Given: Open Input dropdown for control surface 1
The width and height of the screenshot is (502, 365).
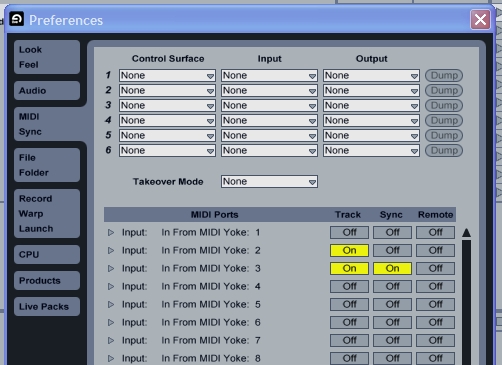Looking at the screenshot, I should [269, 76].
